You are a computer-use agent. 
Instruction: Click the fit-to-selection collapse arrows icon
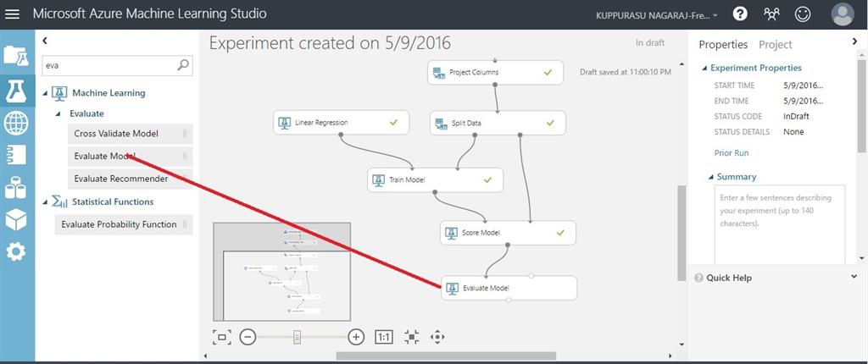click(411, 336)
